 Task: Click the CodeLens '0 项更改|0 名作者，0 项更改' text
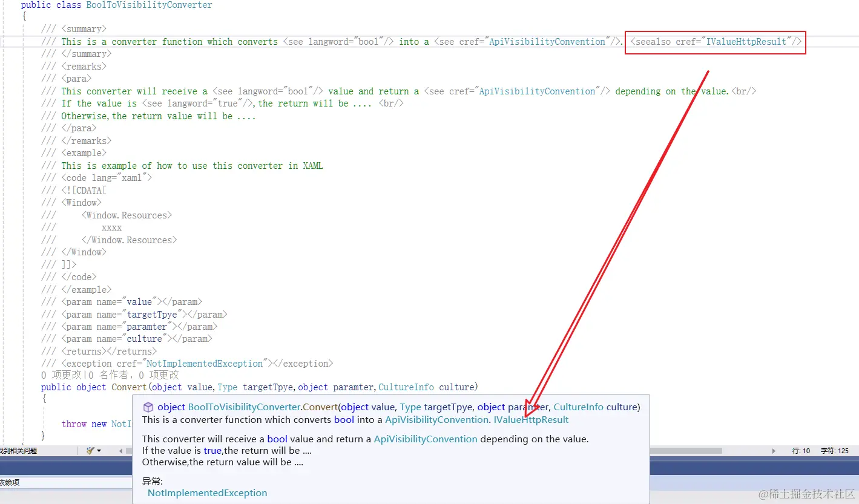click(110, 375)
